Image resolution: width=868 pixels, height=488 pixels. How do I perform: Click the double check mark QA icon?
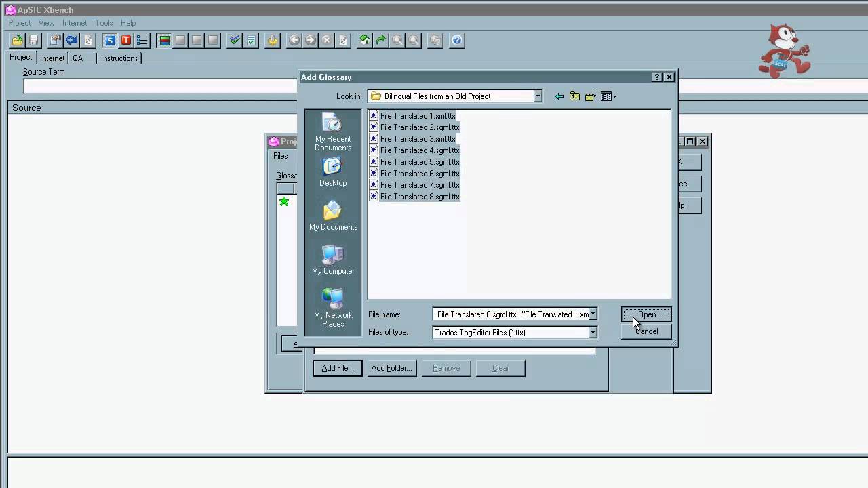[x=235, y=41]
